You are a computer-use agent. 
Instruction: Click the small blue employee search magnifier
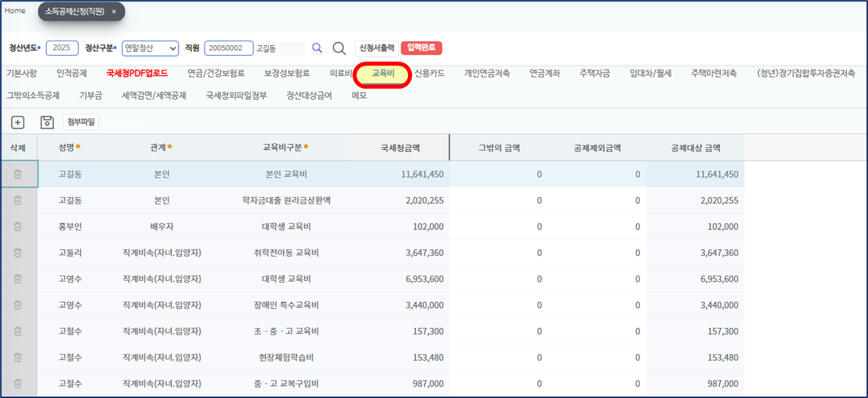(317, 48)
